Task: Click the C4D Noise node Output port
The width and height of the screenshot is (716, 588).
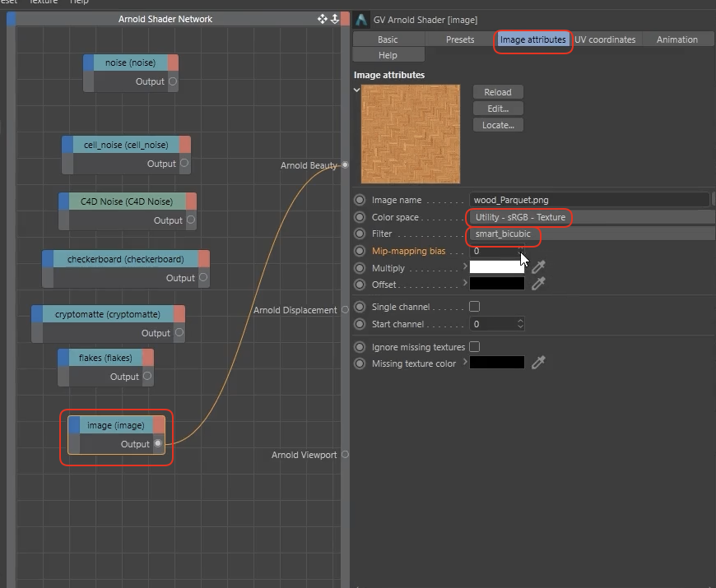Action: pos(191,220)
